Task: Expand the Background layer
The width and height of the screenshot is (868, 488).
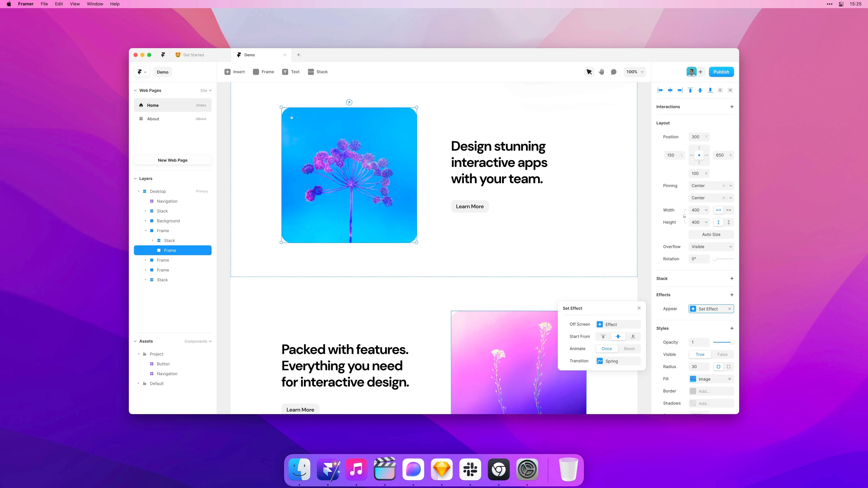Action: click(x=146, y=221)
